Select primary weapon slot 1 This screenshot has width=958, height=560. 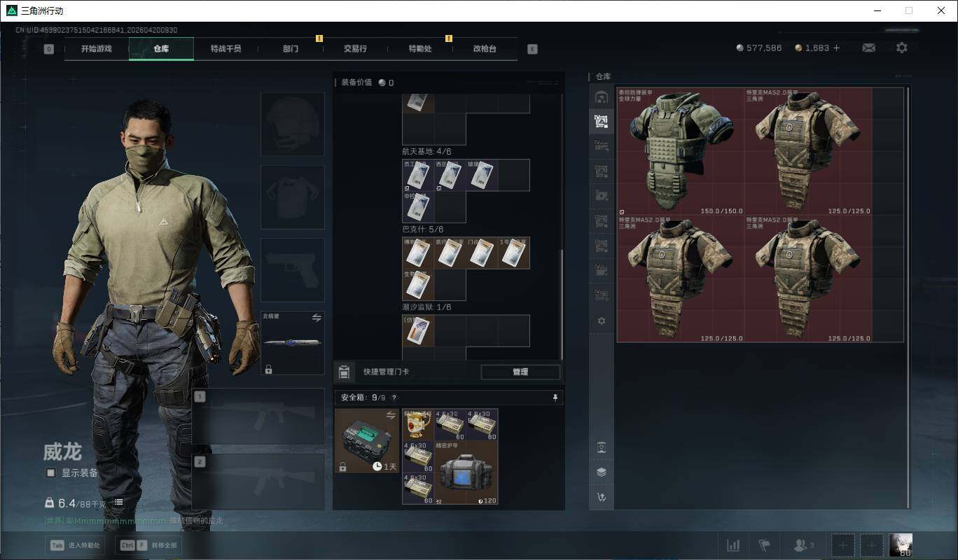click(258, 416)
